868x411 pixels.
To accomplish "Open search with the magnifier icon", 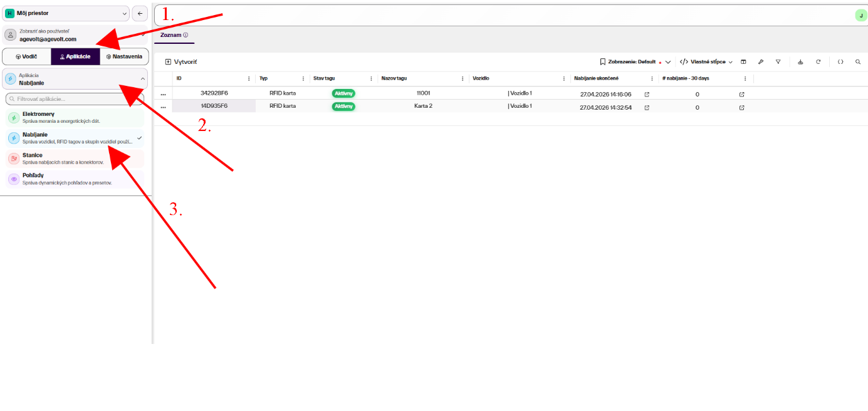I will click(858, 62).
